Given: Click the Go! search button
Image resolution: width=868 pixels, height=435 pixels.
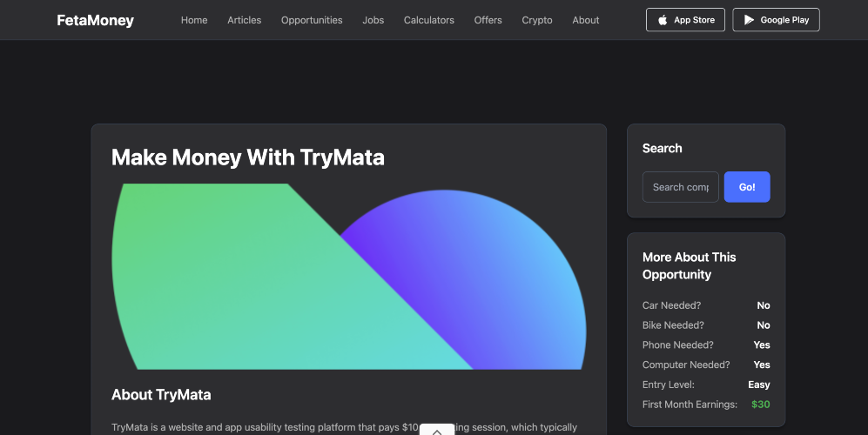Looking at the screenshot, I should point(747,187).
